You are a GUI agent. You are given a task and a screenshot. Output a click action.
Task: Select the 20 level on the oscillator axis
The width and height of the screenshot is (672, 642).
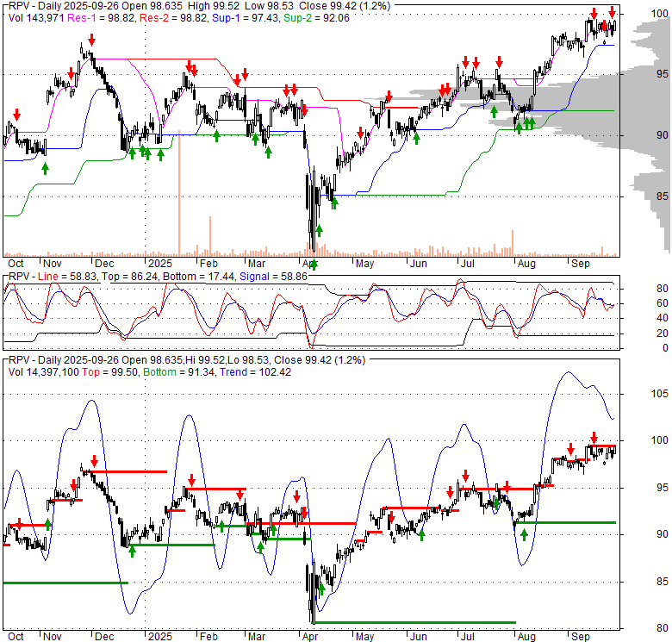(663, 333)
